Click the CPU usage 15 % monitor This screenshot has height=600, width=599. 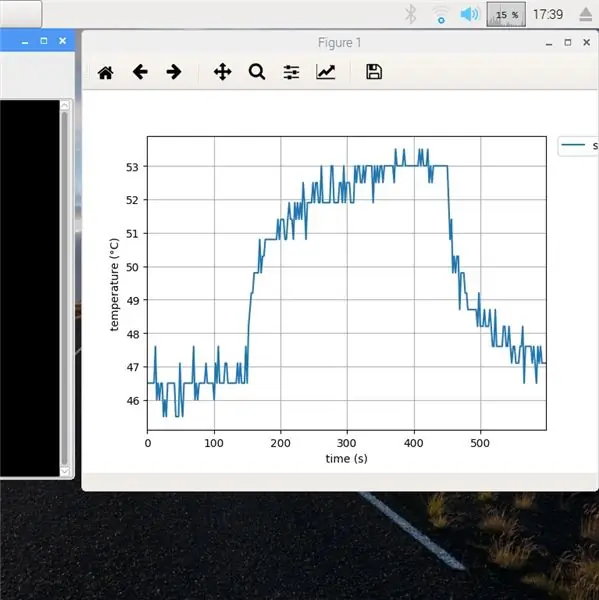[506, 15]
